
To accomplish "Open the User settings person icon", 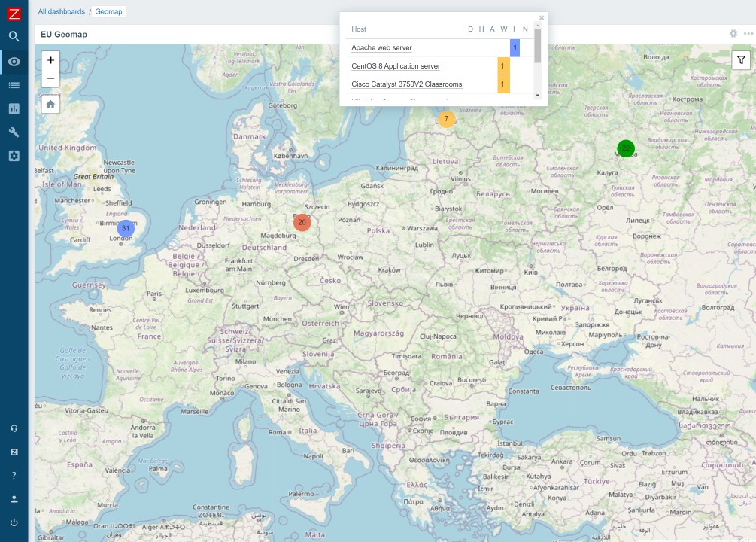I will click(14, 499).
